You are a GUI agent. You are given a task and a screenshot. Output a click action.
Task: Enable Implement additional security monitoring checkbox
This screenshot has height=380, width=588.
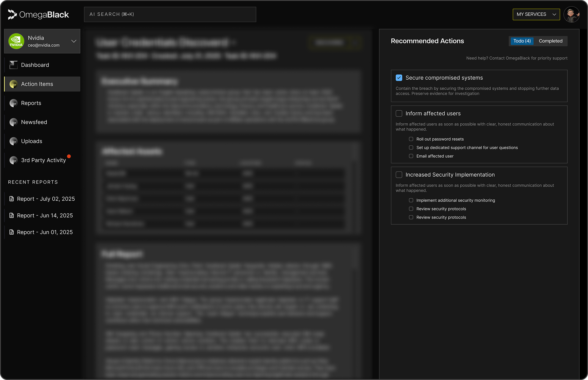click(x=411, y=200)
